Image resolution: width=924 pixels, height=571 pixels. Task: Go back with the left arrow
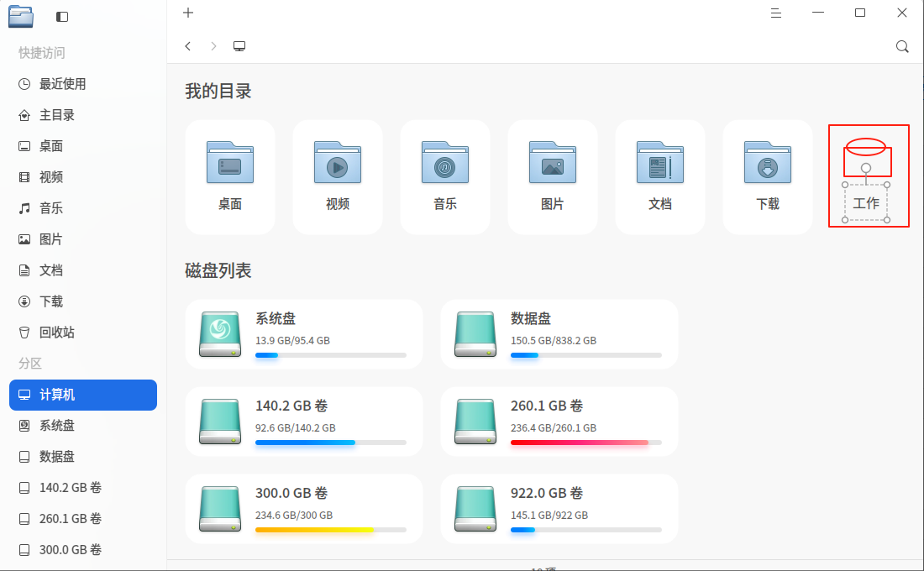pyautogui.click(x=188, y=46)
